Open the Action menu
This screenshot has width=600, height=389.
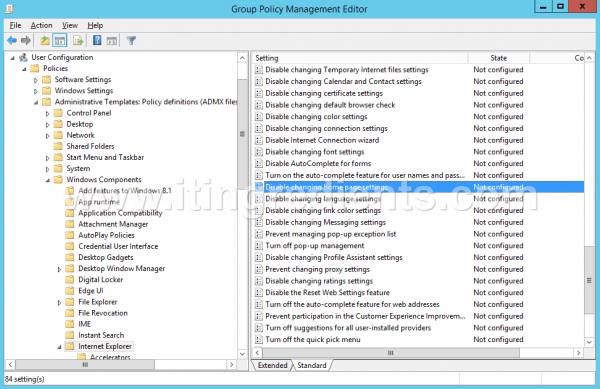click(x=41, y=25)
